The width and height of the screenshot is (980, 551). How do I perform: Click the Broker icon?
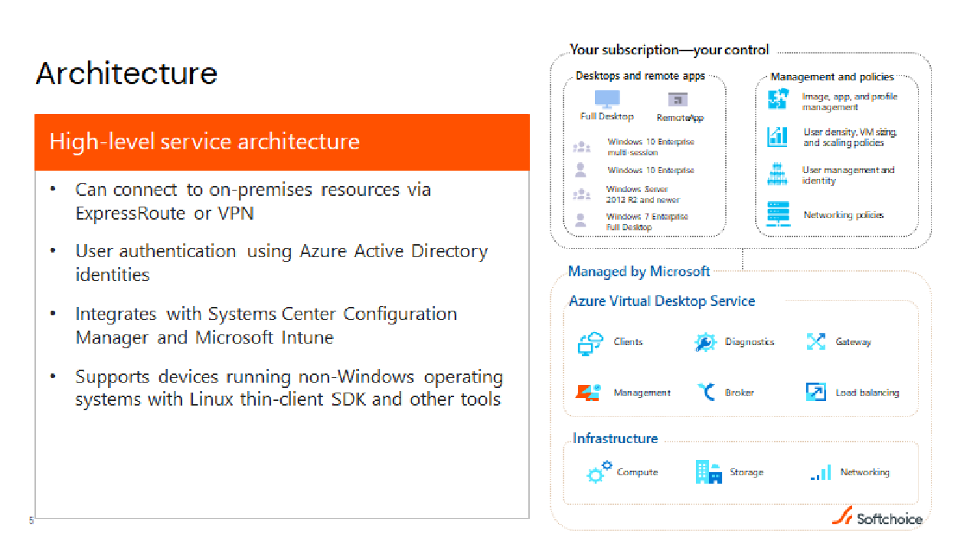[706, 392]
